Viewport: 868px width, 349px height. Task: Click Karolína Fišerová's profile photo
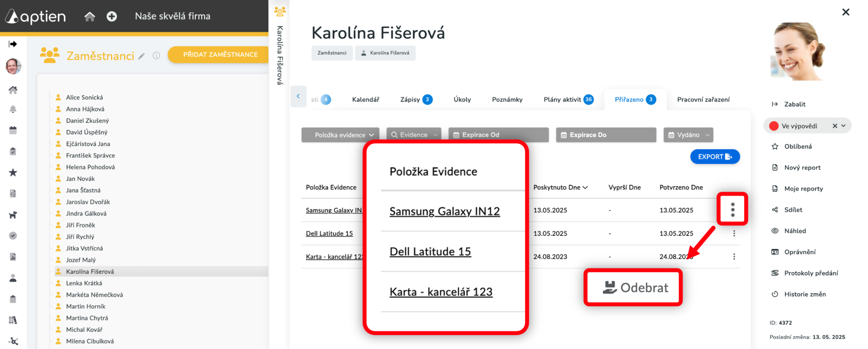click(798, 52)
